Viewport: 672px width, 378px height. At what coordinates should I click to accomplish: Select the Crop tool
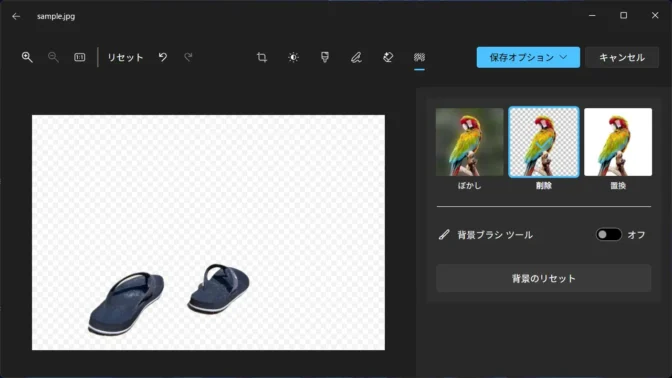(x=262, y=57)
